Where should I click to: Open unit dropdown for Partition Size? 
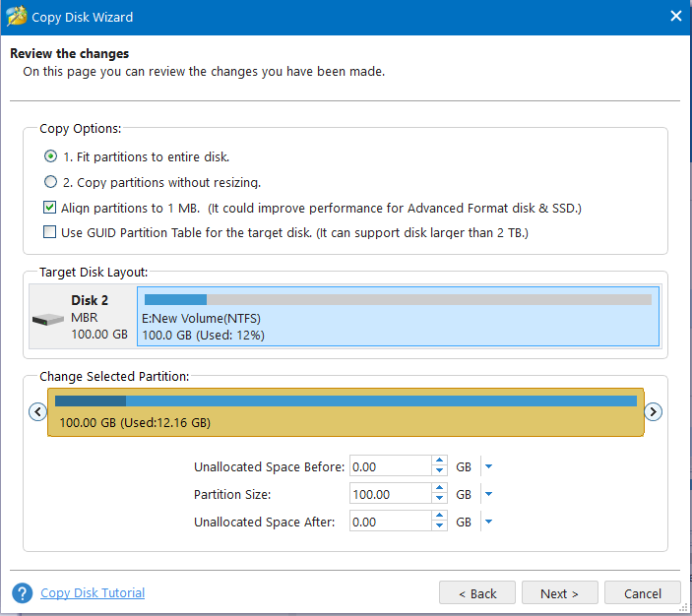click(488, 494)
